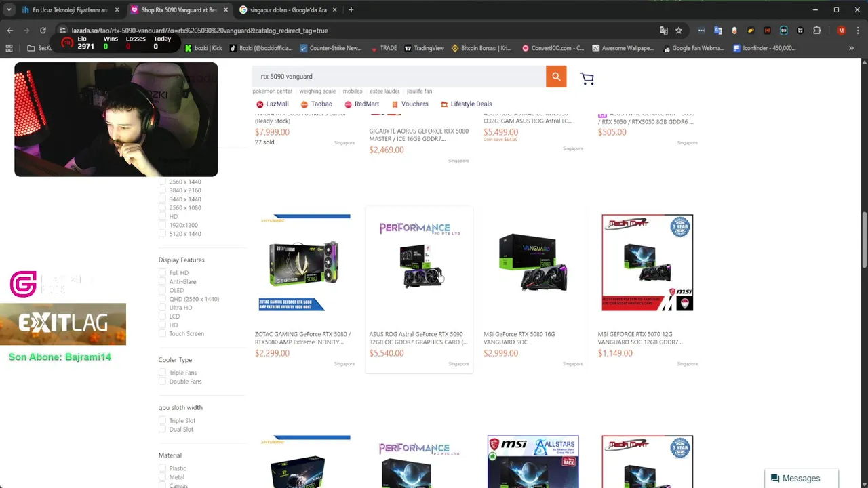This screenshot has width=868, height=488.
Task: Open Bitcoin Borsası bookmark
Action: [481, 48]
